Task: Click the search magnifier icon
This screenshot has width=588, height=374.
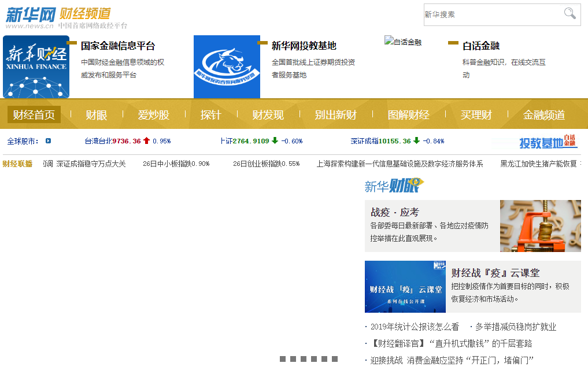Action: click(569, 13)
